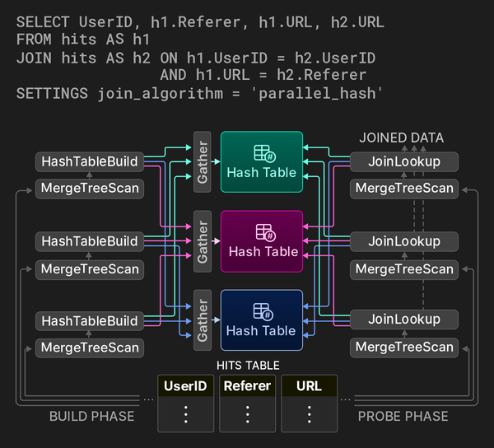The width and height of the screenshot is (494, 448).
Task: Click the top HashTableBuild node
Action: [90, 161]
